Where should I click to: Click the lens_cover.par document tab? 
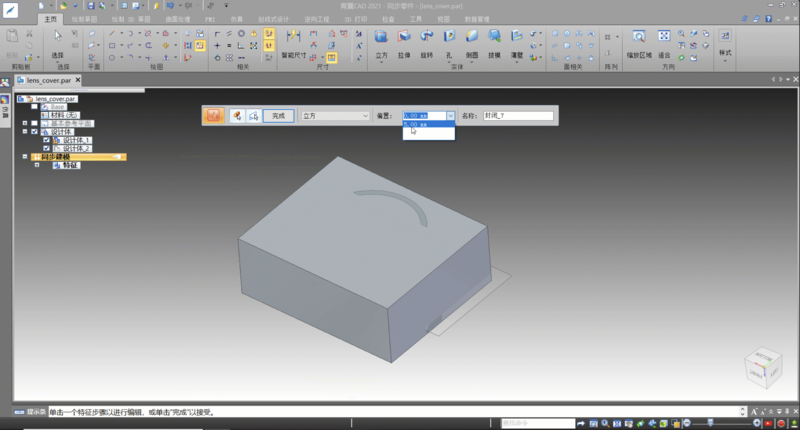48,80
